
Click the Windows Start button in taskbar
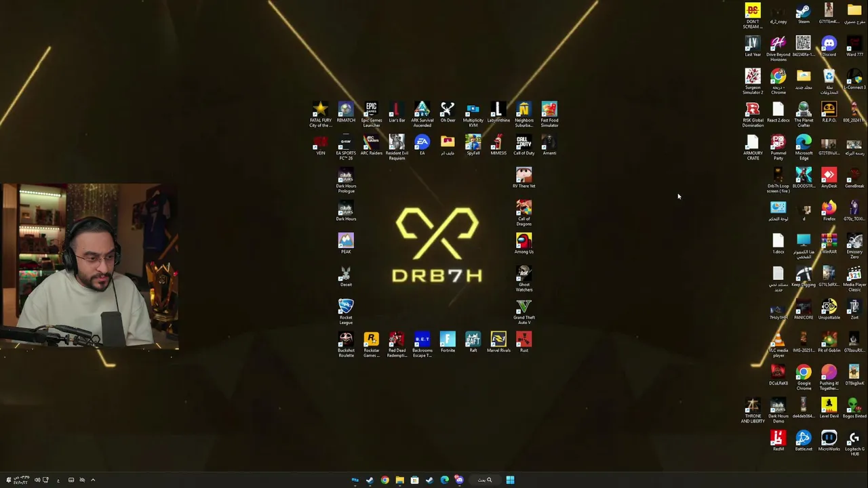click(x=510, y=480)
